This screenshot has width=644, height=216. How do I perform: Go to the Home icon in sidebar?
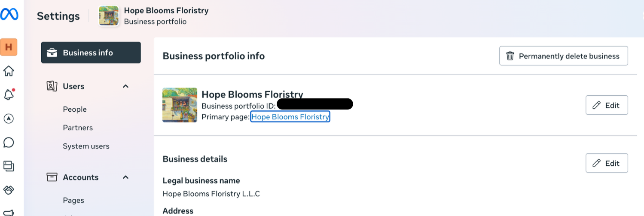pos(9,71)
